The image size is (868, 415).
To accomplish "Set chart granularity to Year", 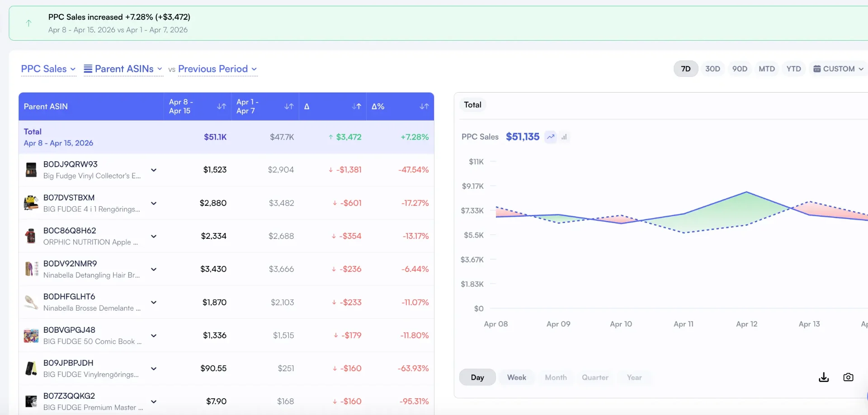I will 634,378.
